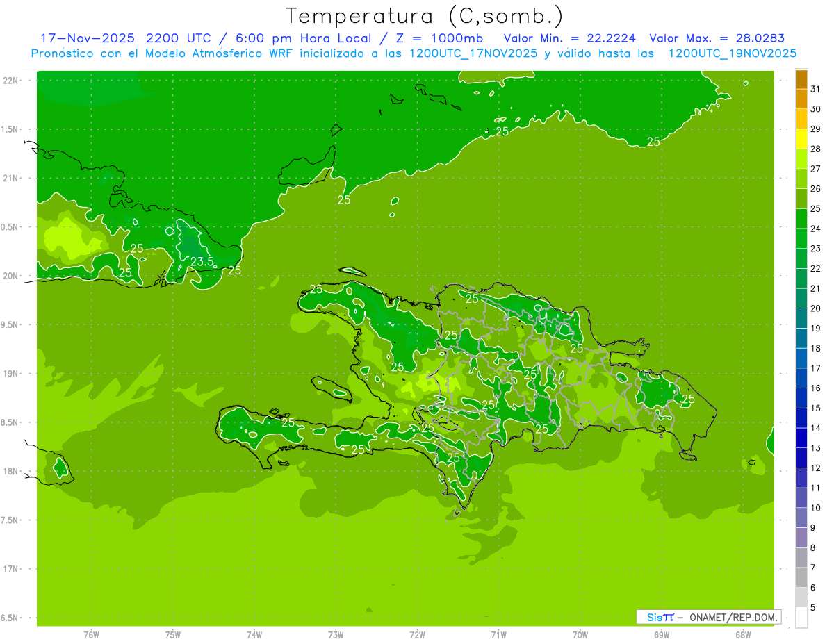834x644 pixels.
Task: Click the color scale value '20'
Action: coord(815,308)
